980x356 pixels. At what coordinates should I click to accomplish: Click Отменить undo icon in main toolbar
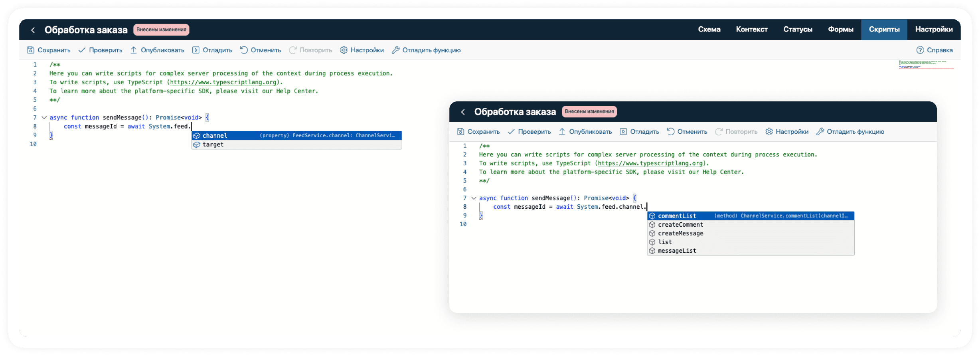[x=244, y=50]
